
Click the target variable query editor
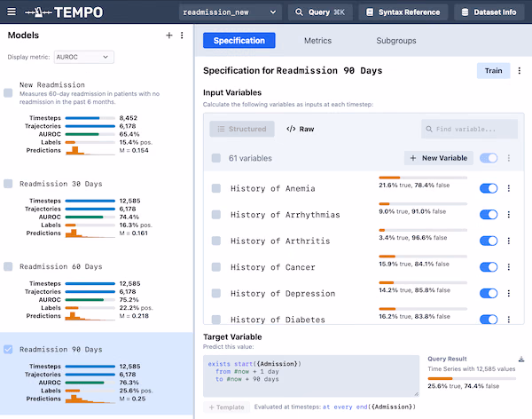point(311,376)
